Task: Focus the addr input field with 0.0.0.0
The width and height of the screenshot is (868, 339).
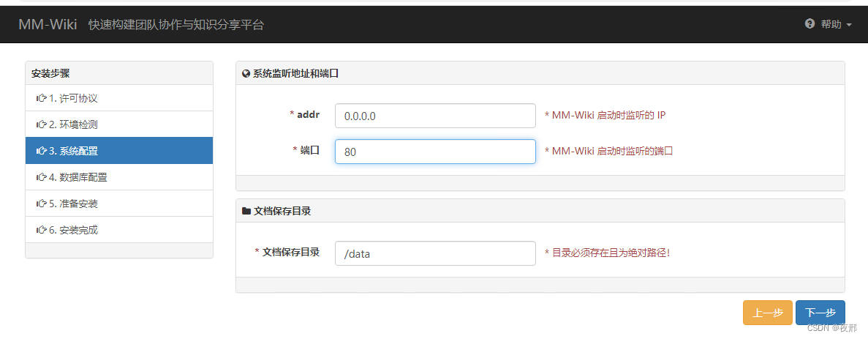Action: click(x=435, y=116)
